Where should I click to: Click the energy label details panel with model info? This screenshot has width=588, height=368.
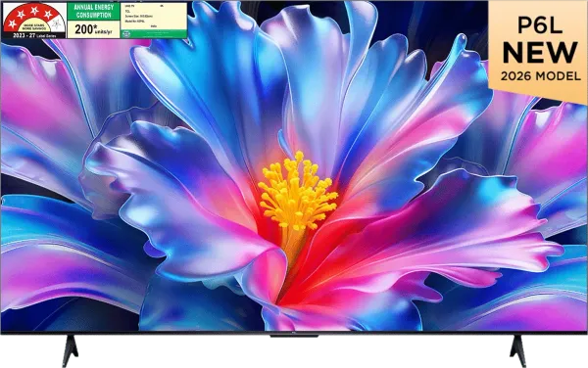[154, 17]
